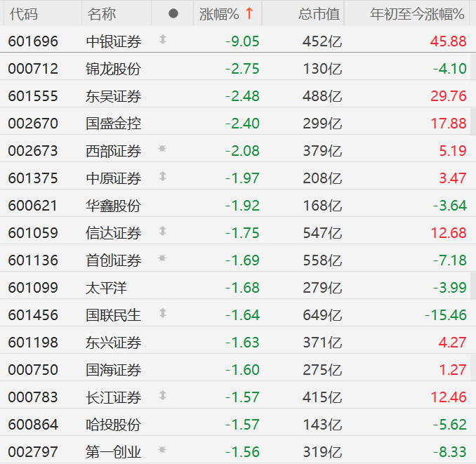This screenshot has width=476, height=464.
Task: Click year-to-date value 45.88
Action: click(x=448, y=41)
